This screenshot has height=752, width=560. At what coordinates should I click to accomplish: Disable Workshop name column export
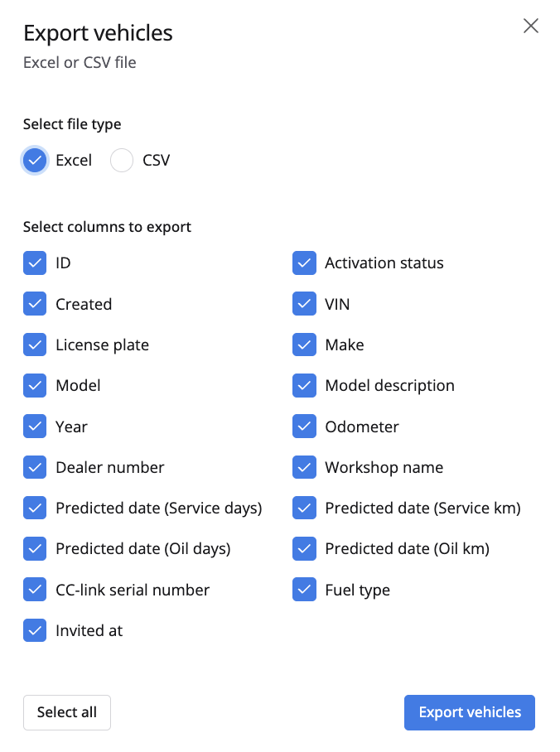[x=304, y=467]
